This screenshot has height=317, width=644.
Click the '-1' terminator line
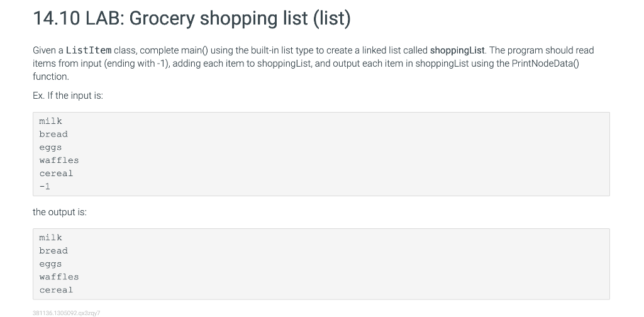(x=45, y=186)
